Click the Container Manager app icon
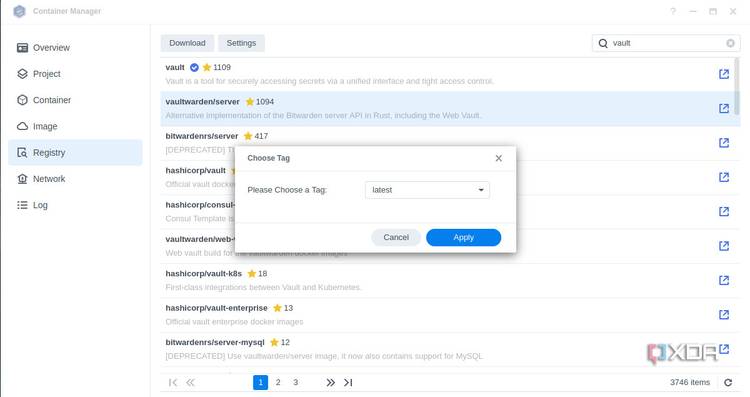This screenshot has width=750, height=397. tap(19, 11)
